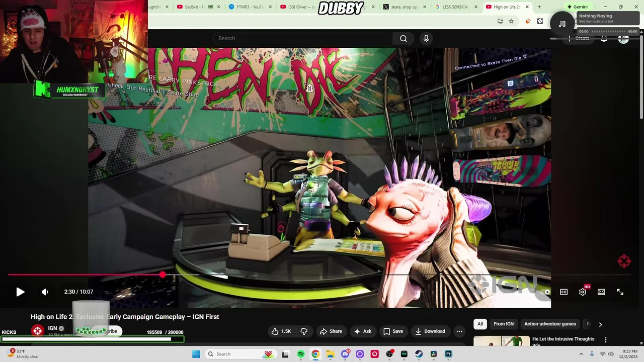Activate voice search microphone icon

coord(426,38)
